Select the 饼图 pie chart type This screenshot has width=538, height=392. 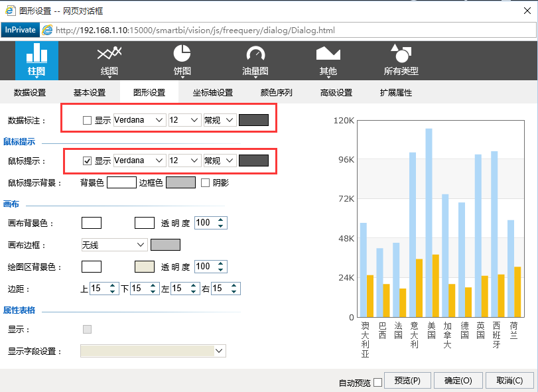[182, 60]
